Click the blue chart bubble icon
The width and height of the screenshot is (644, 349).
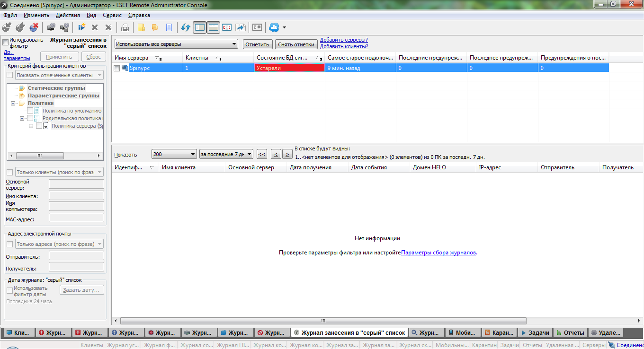[x=274, y=27]
